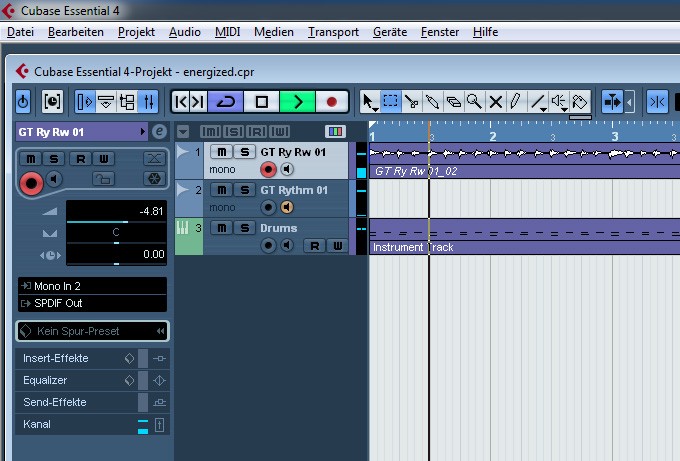The width and height of the screenshot is (680, 461).
Task: Open the Kein Spur-Preset selector
Action: tap(92, 331)
